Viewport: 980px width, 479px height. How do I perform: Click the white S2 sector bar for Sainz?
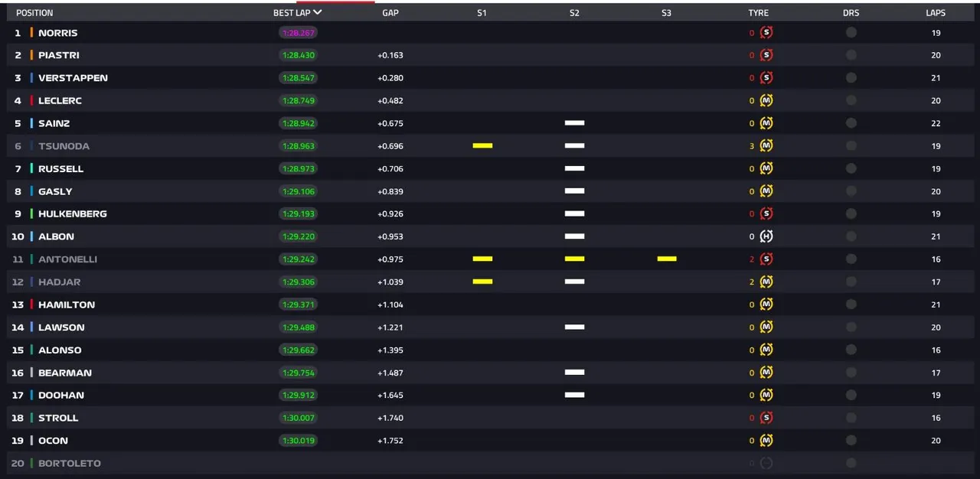574,122
